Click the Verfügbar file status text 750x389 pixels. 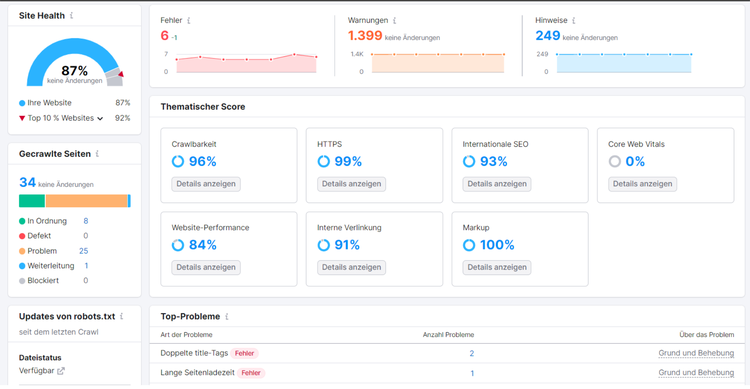click(x=36, y=371)
